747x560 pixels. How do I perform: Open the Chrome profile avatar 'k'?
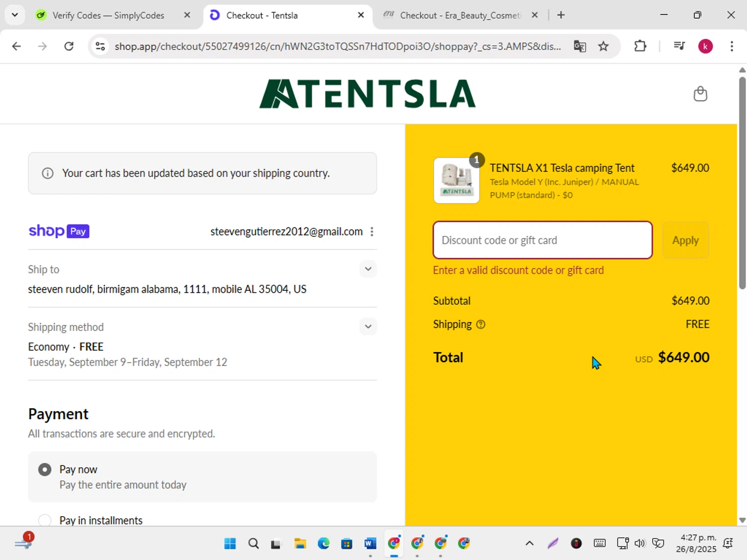(x=705, y=46)
